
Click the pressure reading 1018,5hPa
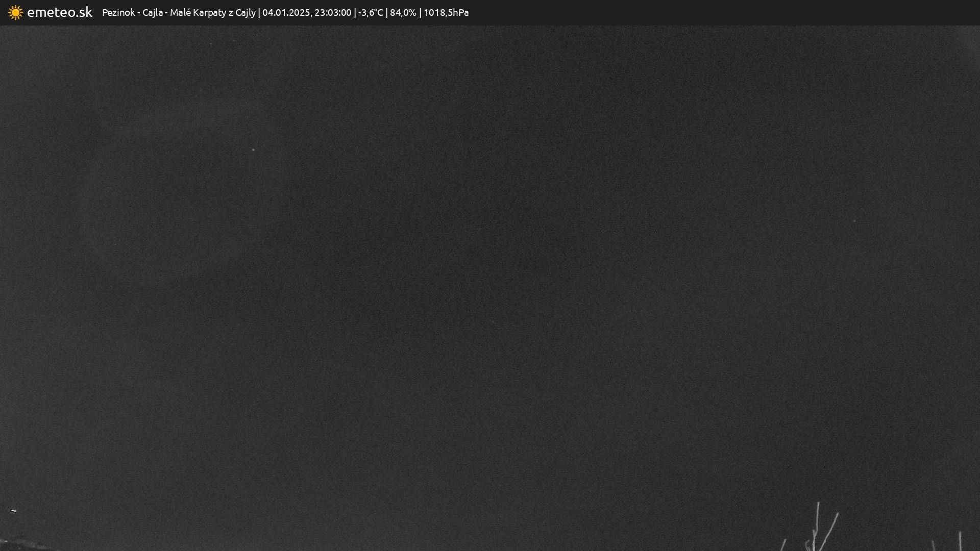pos(446,12)
